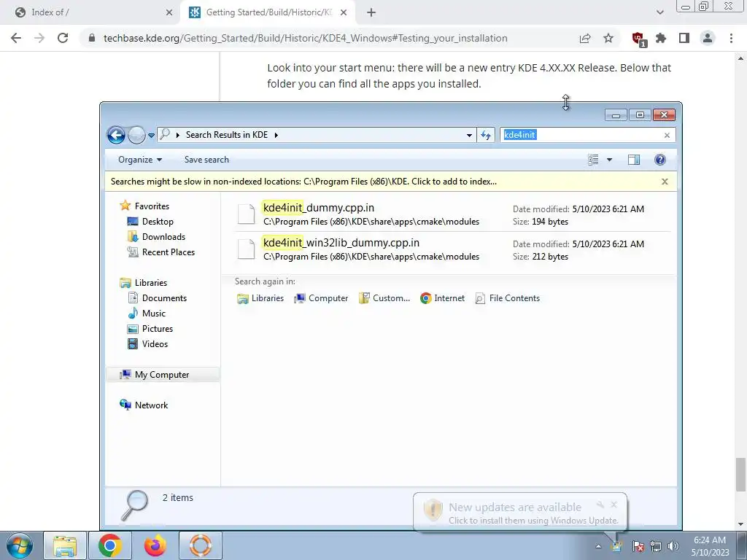Click file icon of kde4init_win32lib_dummy.cpp.in
The image size is (747, 560).
coord(247,249)
